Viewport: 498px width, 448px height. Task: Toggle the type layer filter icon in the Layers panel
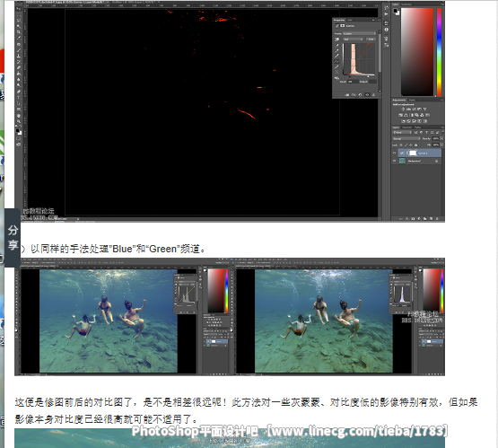426,132
